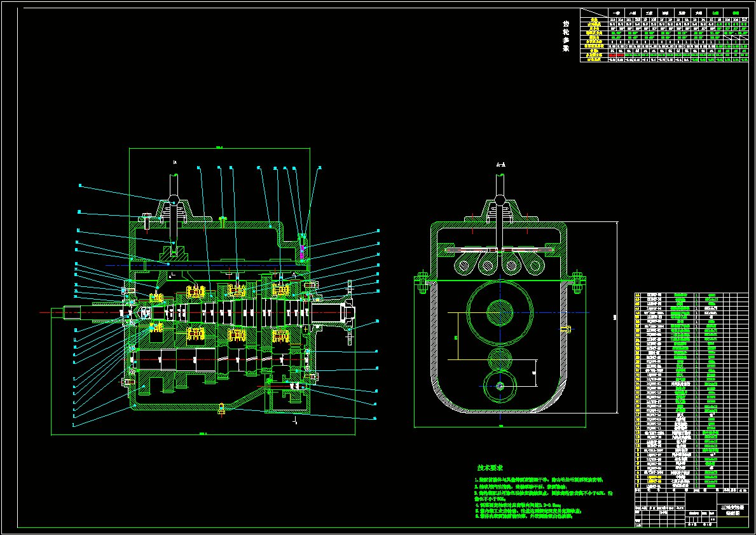Image resolution: width=756 pixels, height=535 pixels.
Task: Select the 二档 column header in gear table
Action: point(632,13)
